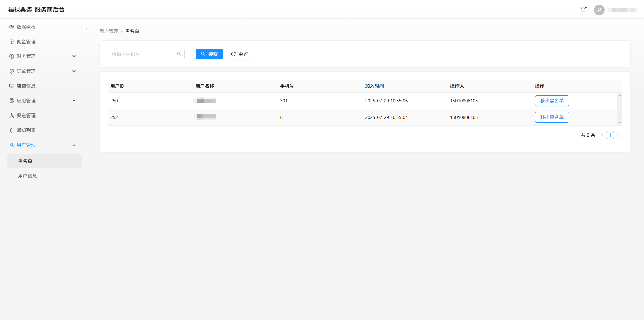The width and height of the screenshot is (644, 320).
Task: Focus the phone number input field
Action: (141, 54)
